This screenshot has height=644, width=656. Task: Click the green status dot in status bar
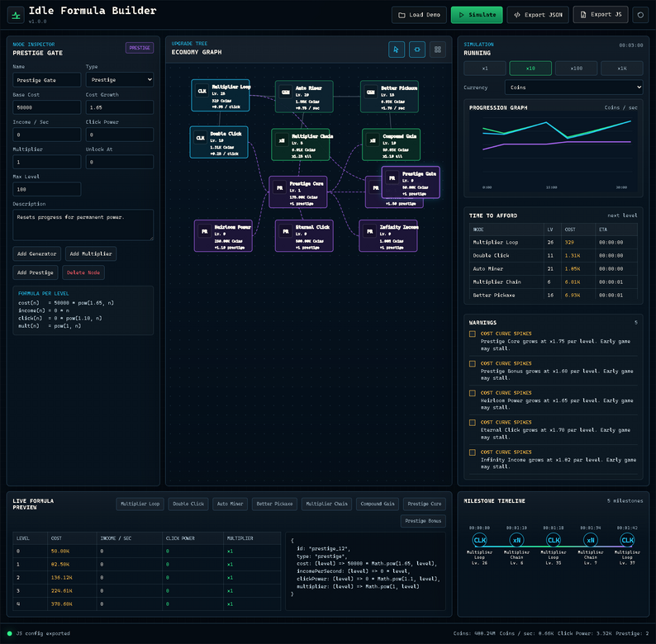(x=10, y=633)
